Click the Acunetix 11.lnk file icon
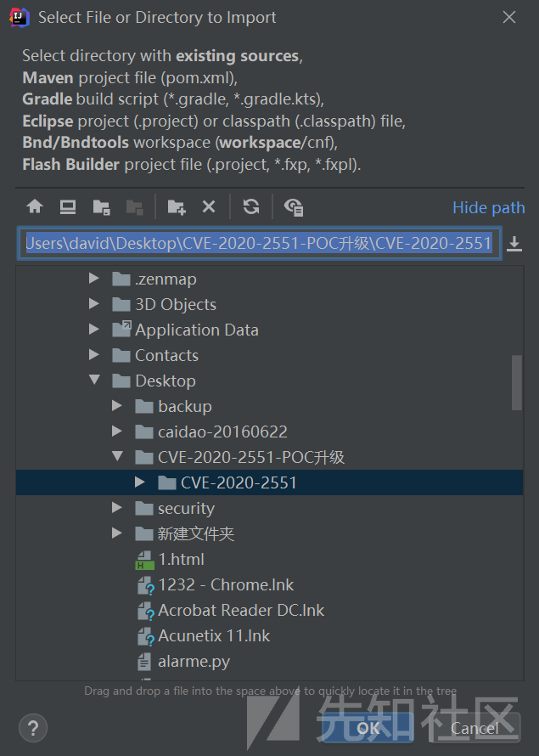The height and width of the screenshot is (756, 539). point(145,636)
